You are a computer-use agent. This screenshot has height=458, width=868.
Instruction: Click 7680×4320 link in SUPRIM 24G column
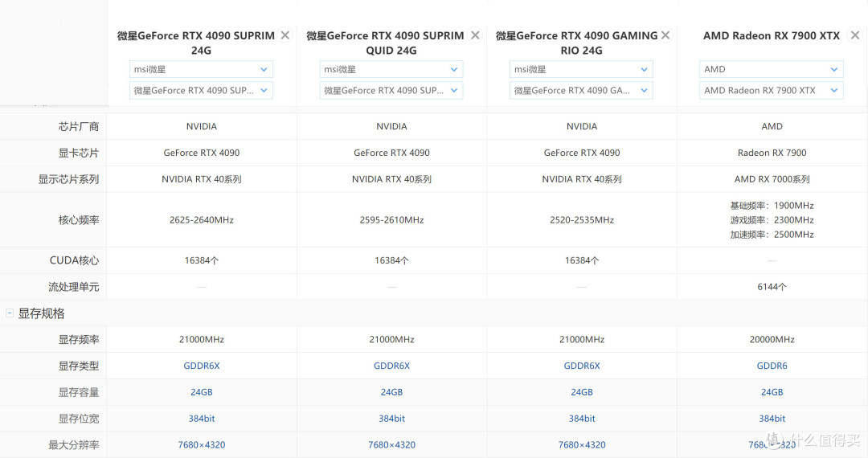(202, 444)
